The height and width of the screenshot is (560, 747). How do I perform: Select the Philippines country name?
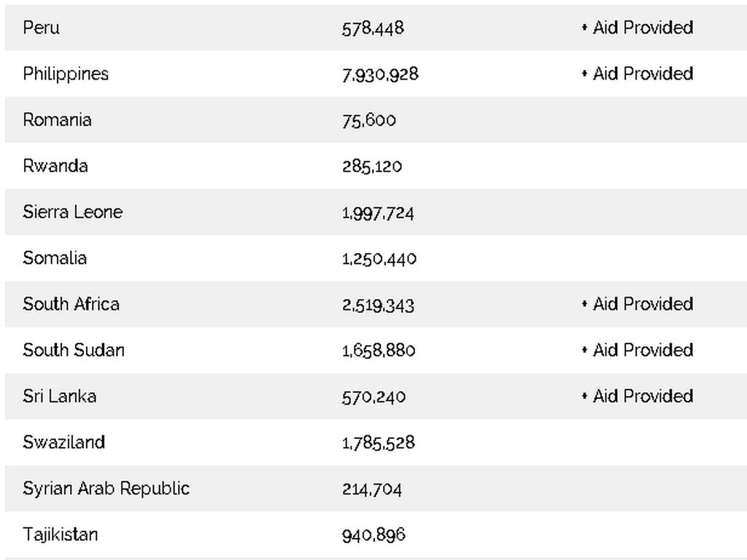[x=66, y=74]
